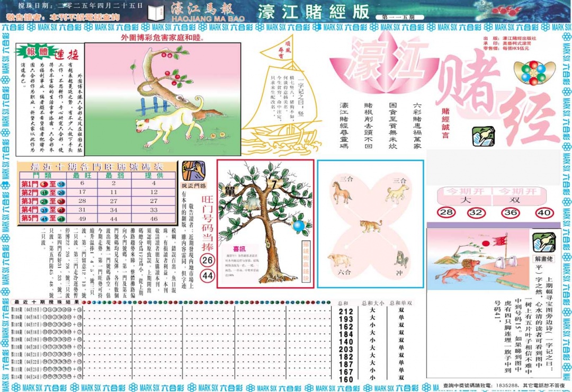
Task: Click the tiger at the butterfly diagram center
Action: [369, 226]
